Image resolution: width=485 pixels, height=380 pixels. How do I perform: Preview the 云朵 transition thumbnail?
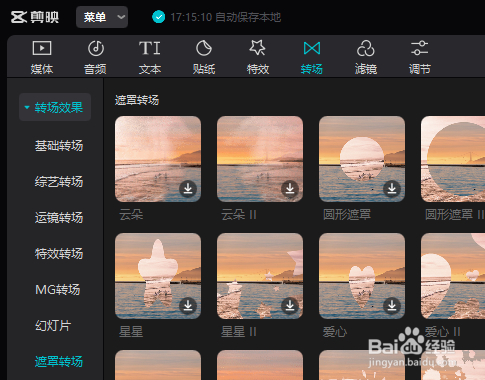pyautogui.click(x=158, y=159)
